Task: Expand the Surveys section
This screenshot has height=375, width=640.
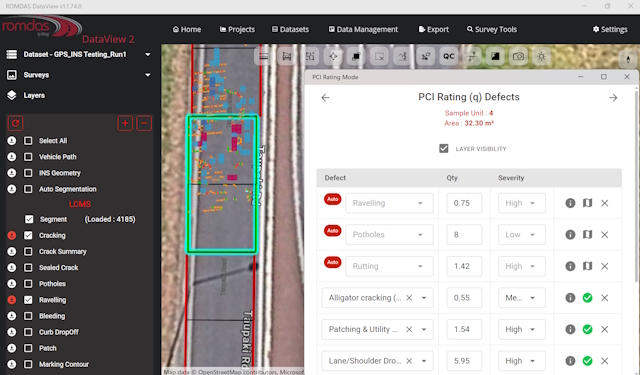Action: click(148, 75)
